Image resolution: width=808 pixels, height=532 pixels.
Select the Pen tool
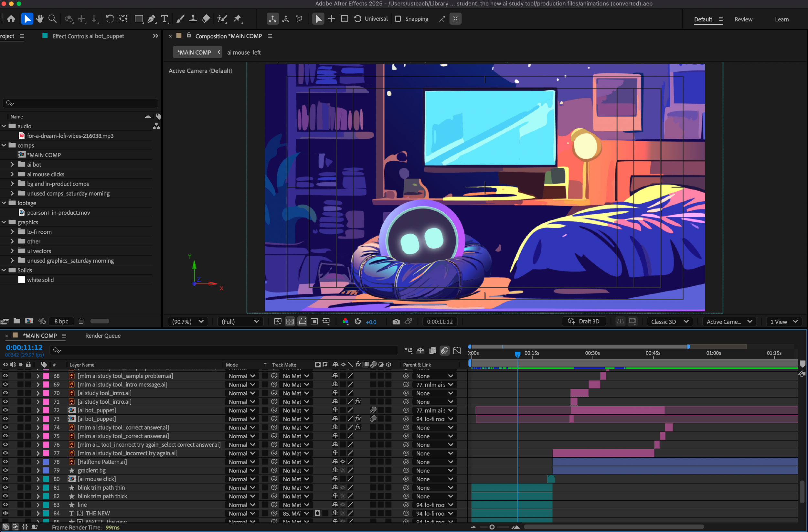[151, 19]
